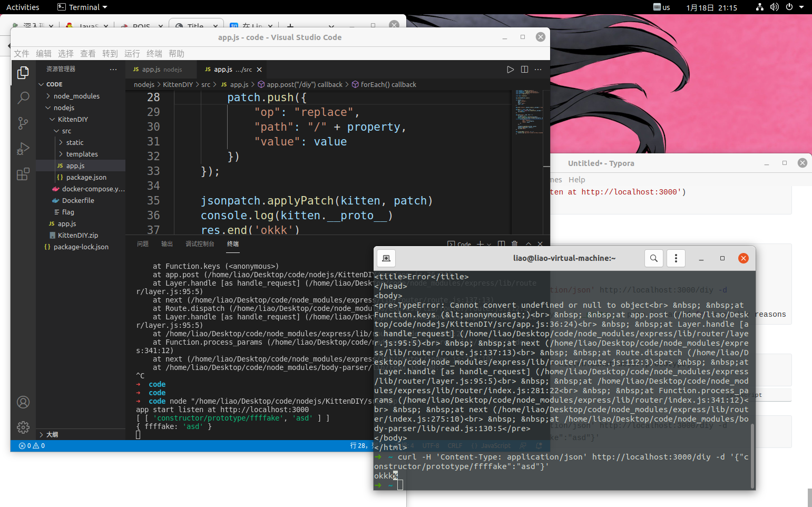
Task: Open the Extensions view in the activity bar
Action: [23, 174]
